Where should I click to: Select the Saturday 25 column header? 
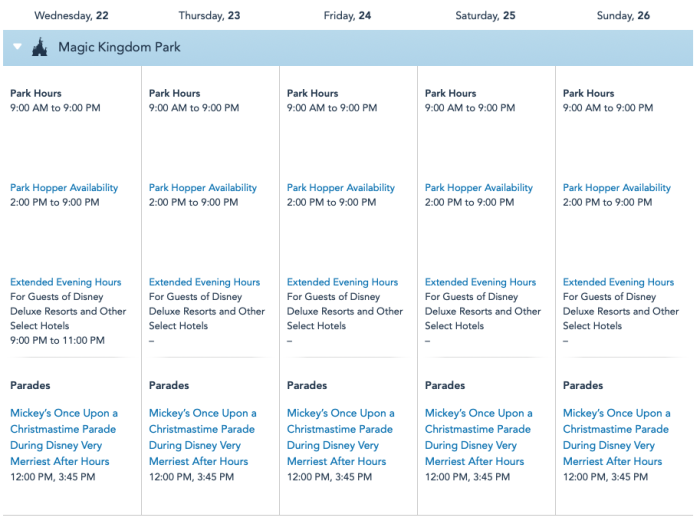point(485,15)
